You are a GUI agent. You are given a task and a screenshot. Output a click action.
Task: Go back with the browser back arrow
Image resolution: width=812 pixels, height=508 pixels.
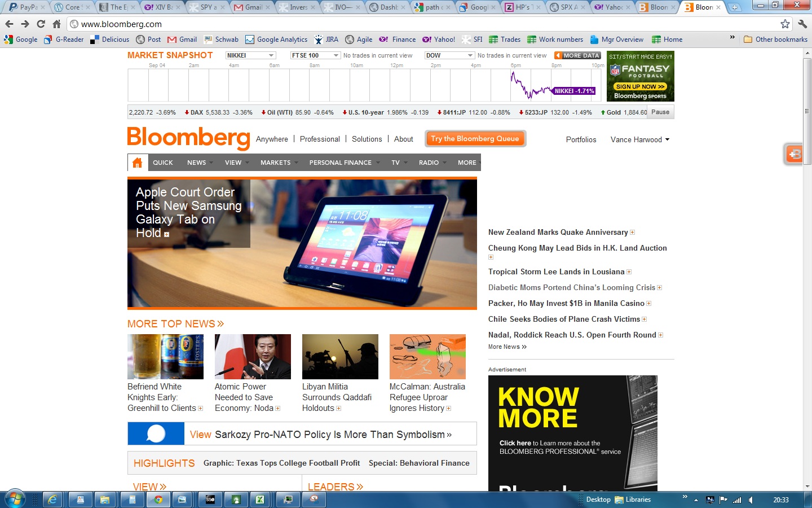coord(9,24)
